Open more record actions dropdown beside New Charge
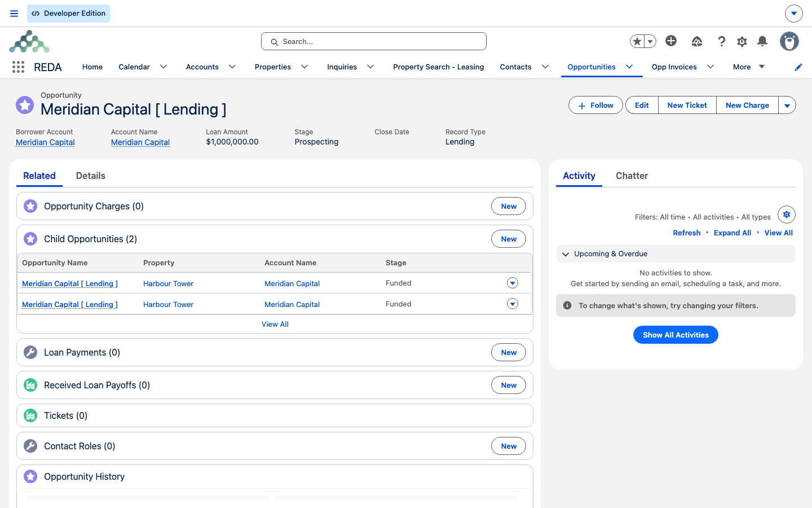 click(787, 106)
